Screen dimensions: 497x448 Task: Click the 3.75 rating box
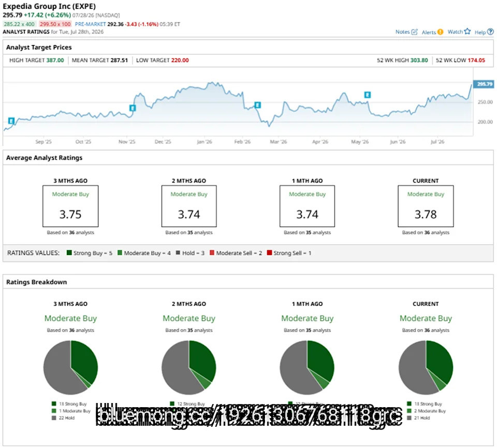(x=71, y=206)
